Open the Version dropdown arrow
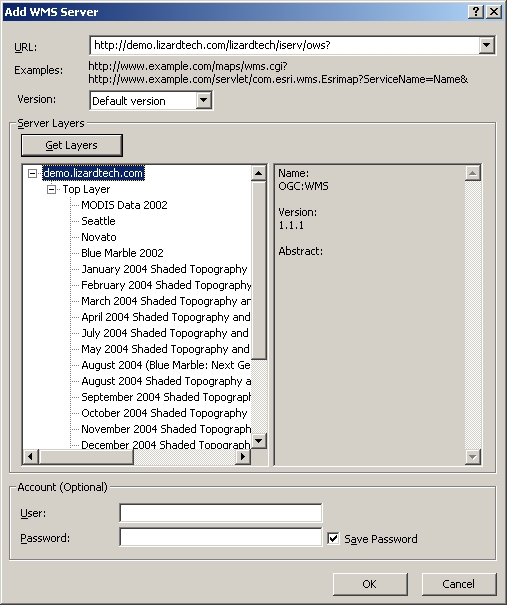 [203, 101]
